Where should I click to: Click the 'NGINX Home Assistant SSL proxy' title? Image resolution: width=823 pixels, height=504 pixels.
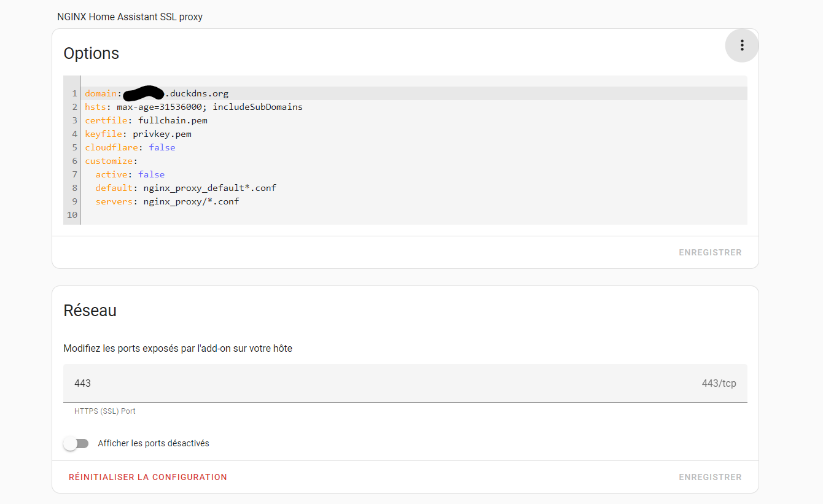click(130, 17)
